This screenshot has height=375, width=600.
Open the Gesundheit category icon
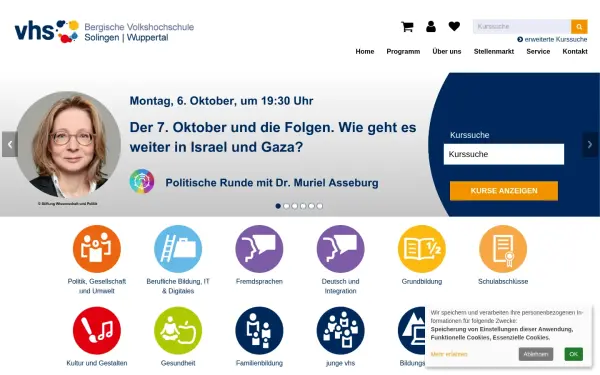178,330
